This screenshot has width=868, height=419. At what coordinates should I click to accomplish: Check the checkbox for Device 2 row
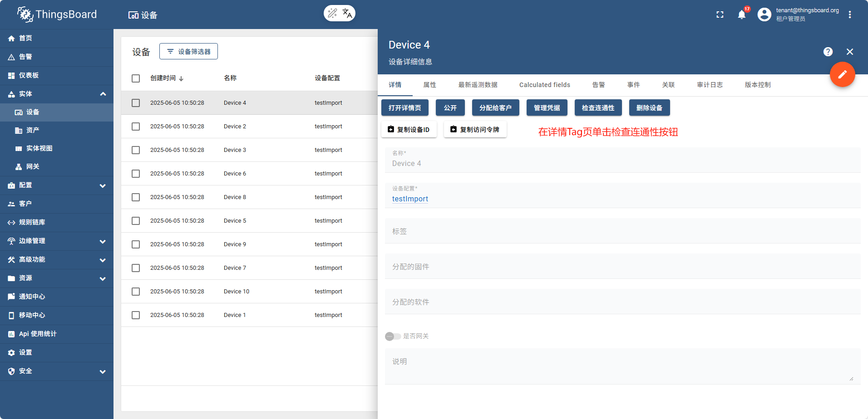[136, 127]
